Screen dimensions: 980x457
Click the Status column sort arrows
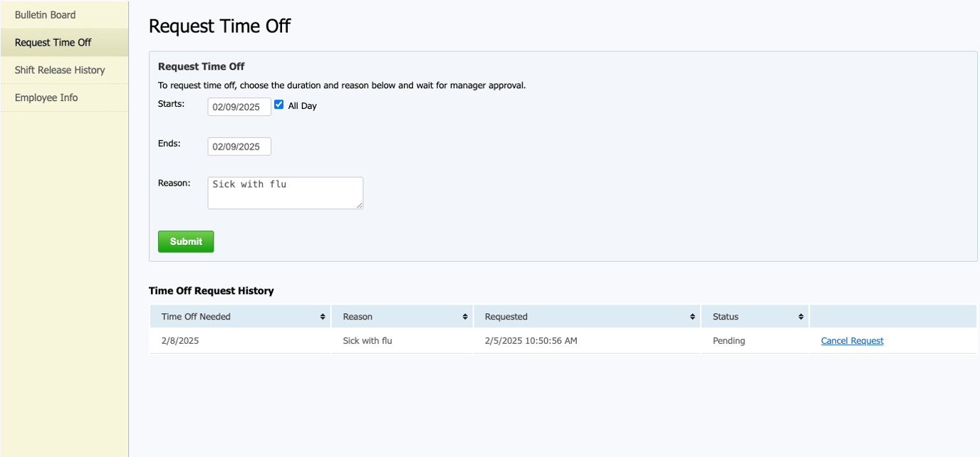[801, 317]
